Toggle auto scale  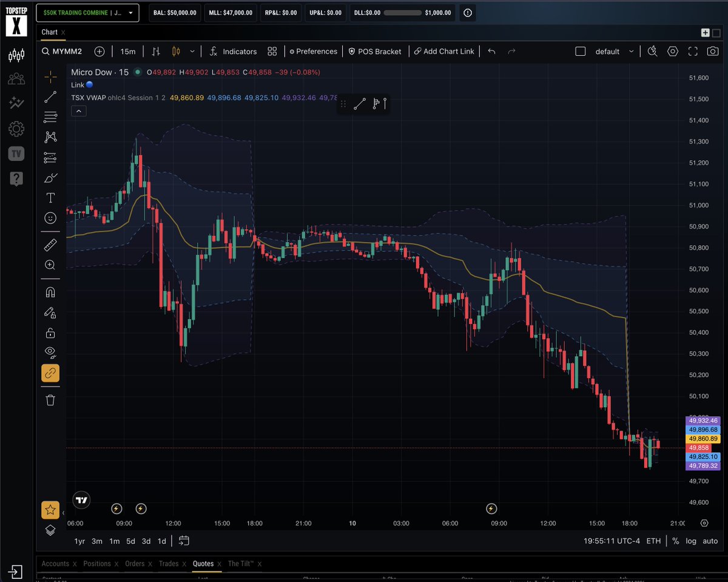(710, 541)
